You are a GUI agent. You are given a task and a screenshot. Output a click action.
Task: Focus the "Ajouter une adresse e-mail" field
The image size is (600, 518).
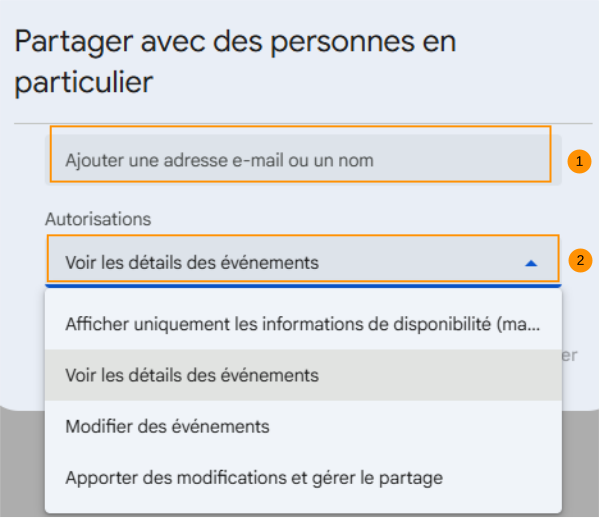coord(300,159)
